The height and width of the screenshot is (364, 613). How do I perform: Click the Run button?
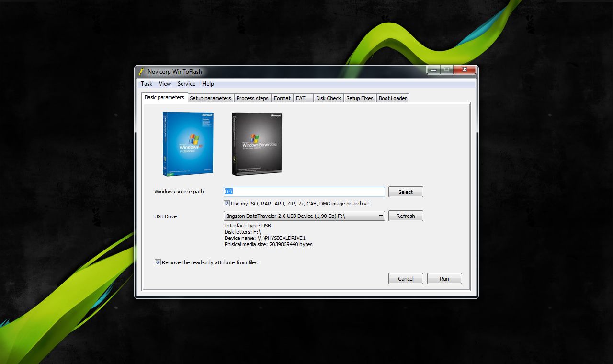point(444,279)
